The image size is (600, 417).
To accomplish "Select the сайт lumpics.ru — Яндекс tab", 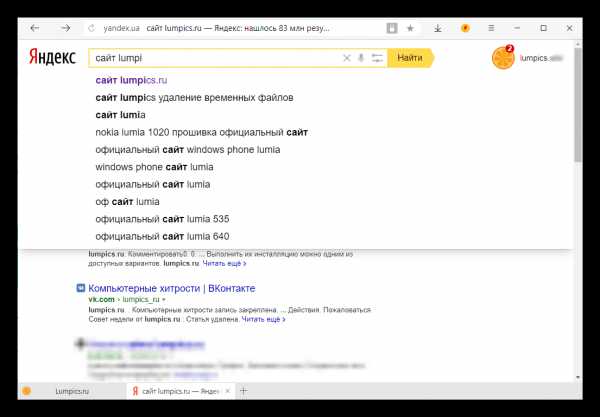I will coord(180,391).
